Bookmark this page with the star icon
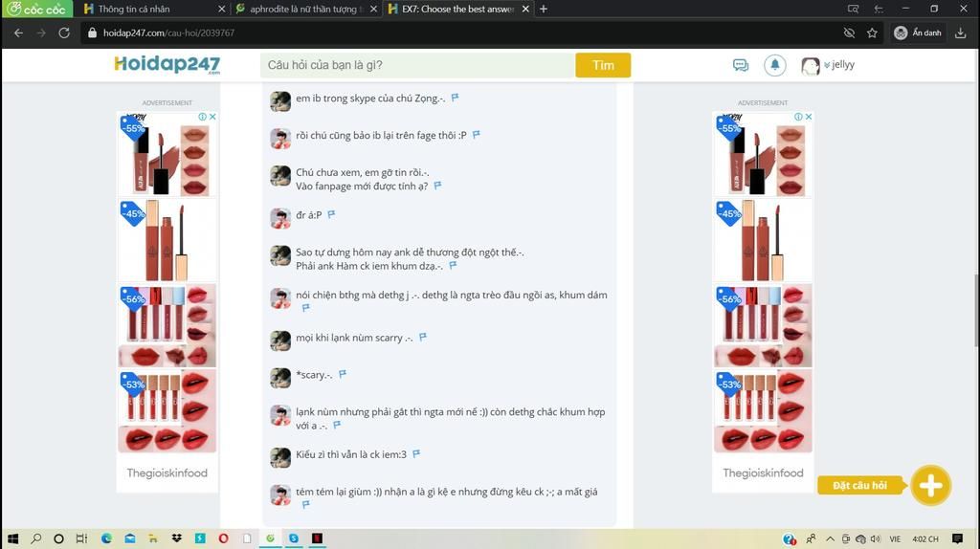The image size is (980, 549). [872, 33]
